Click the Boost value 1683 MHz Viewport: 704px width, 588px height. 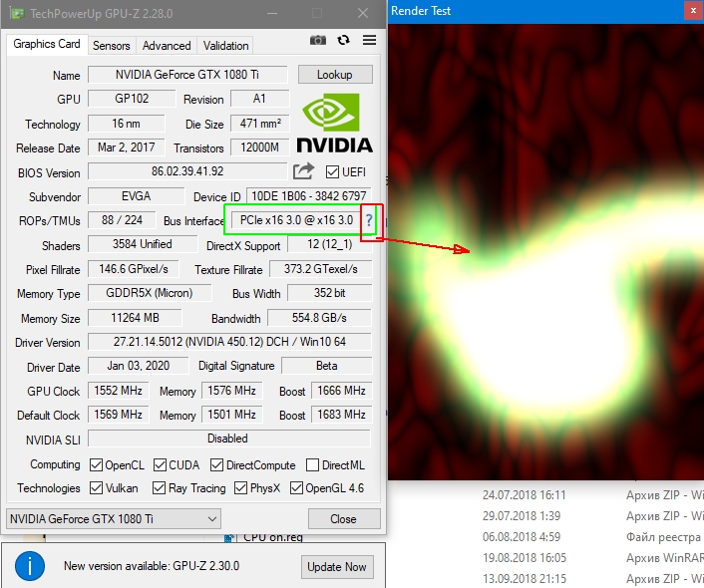click(x=342, y=415)
